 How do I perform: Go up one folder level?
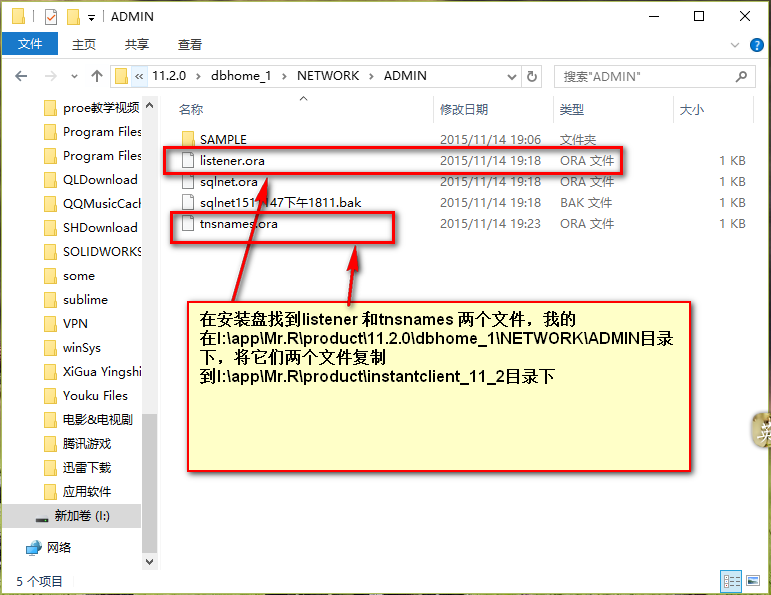tap(97, 76)
